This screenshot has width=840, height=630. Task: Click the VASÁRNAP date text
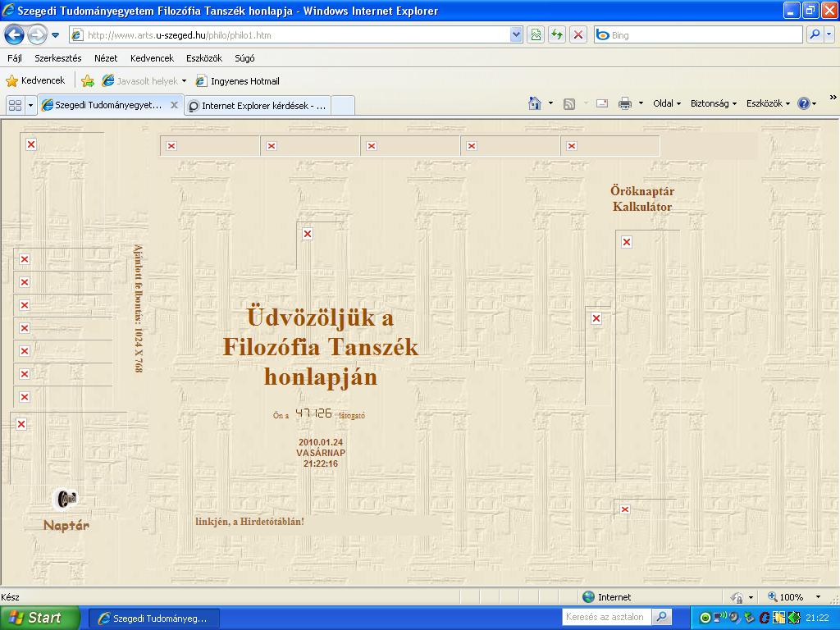321,453
